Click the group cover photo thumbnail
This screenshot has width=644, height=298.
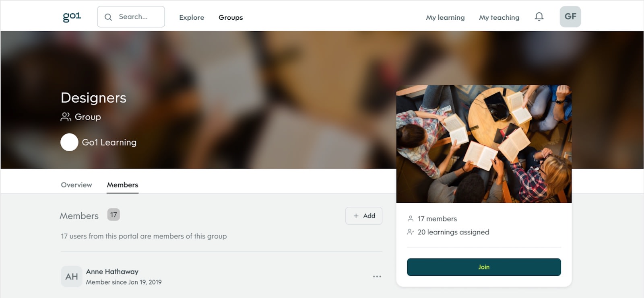[x=484, y=144]
